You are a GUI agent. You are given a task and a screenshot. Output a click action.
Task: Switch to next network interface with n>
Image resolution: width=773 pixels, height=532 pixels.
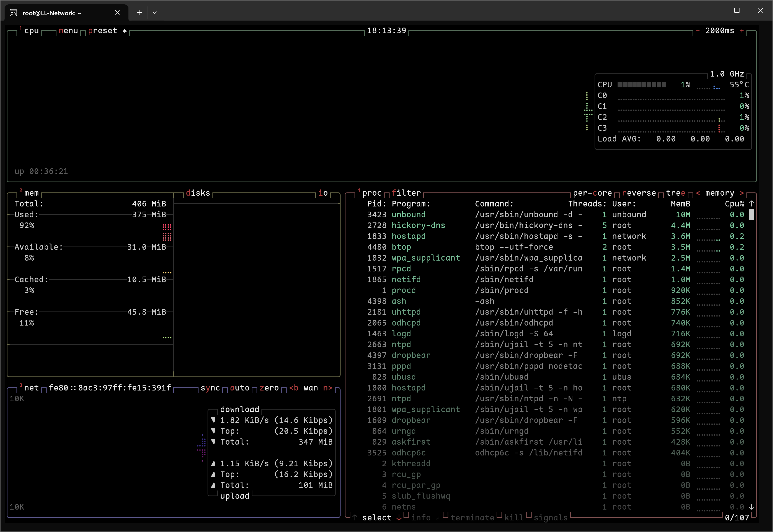pyautogui.click(x=328, y=388)
